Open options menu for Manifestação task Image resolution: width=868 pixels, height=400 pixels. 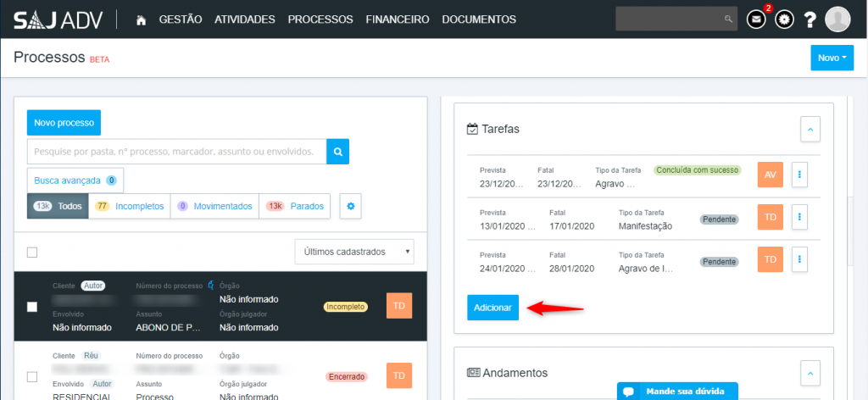[800, 217]
